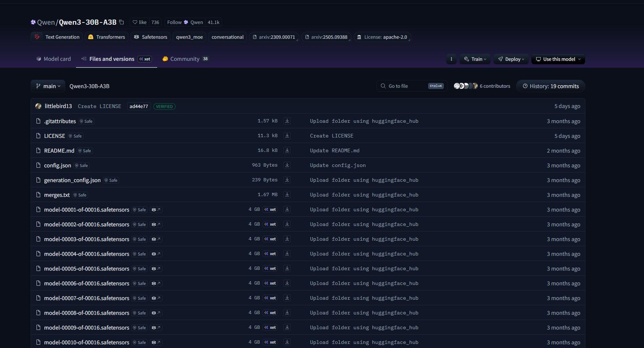This screenshot has height=348, width=644.
Task: Inspect safetensors metadata for model-00007
Action: (x=156, y=298)
